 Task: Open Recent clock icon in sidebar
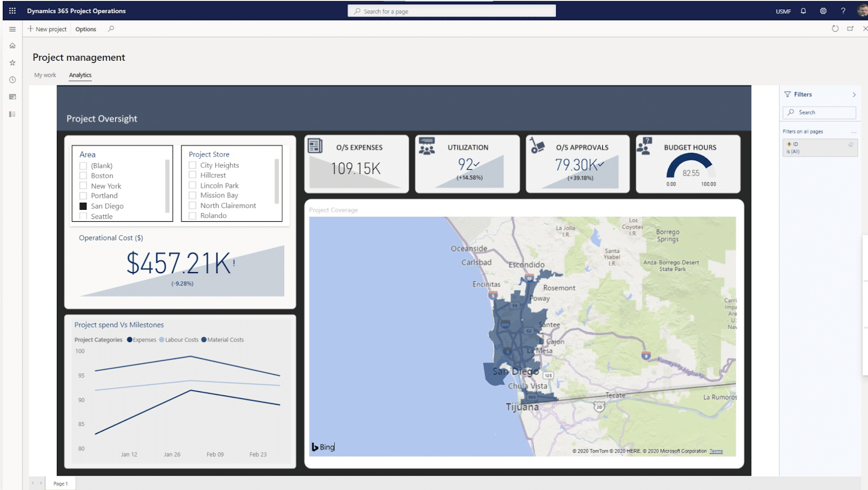[12, 80]
